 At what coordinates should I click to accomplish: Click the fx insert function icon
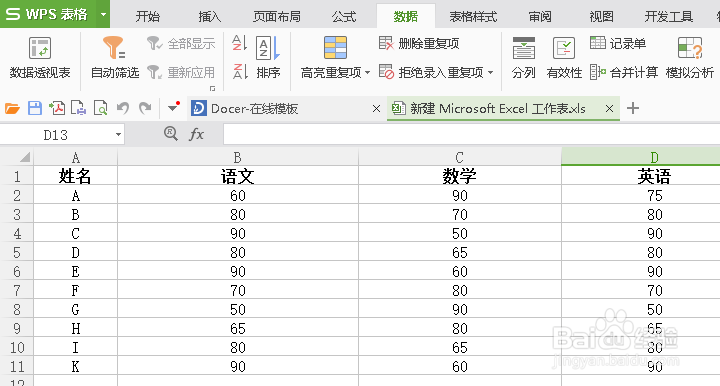point(197,134)
